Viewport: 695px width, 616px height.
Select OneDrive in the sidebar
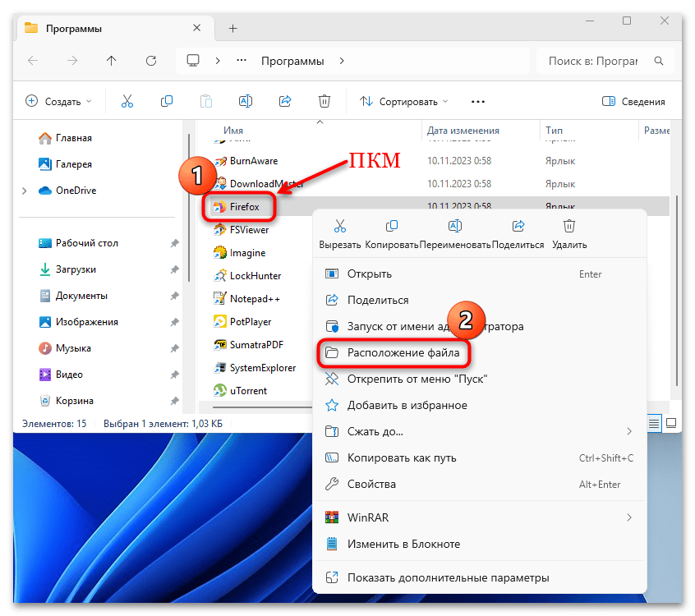pyautogui.click(x=67, y=191)
